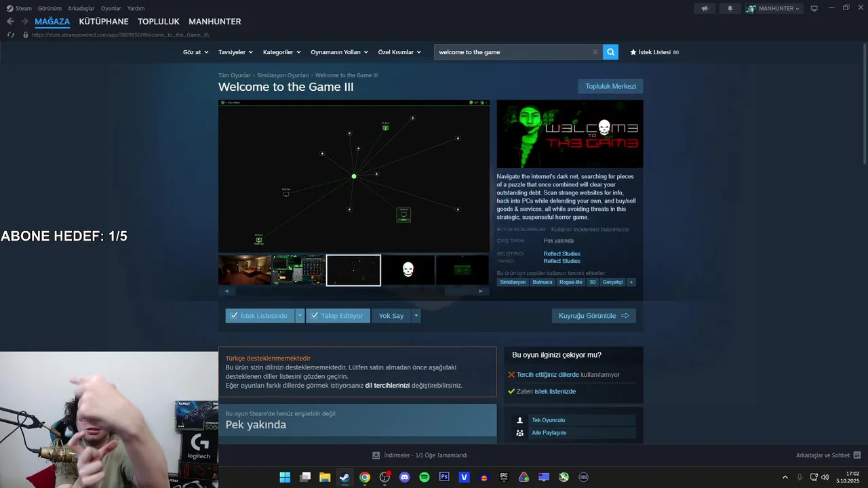Open the dil tercihlerinizi link

[x=387, y=385]
